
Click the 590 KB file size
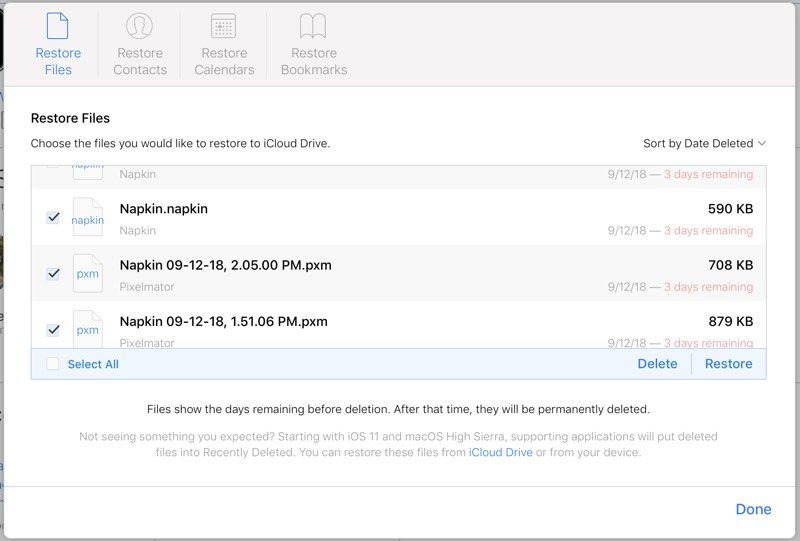tap(730, 209)
